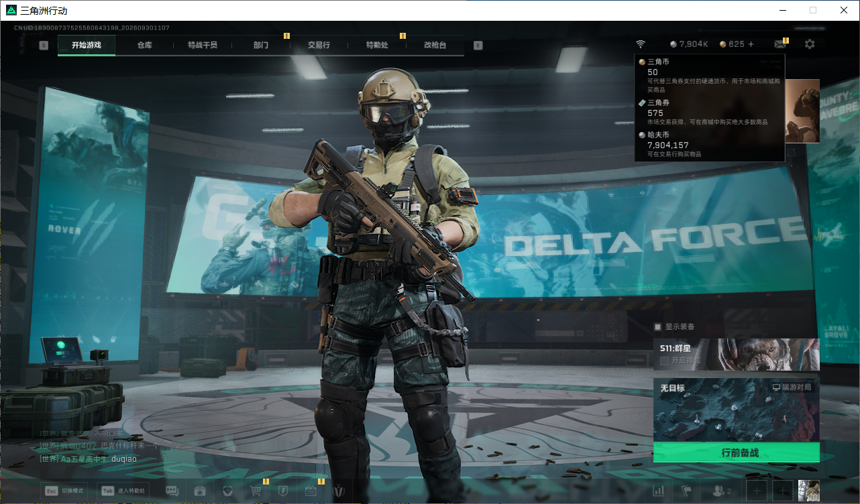
Task: Open the mail inbox envelope icon
Action: point(780,44)
